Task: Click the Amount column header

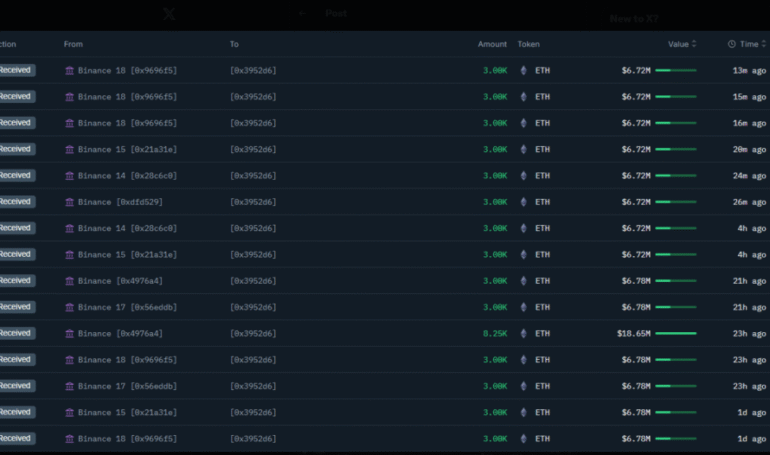Action: click(x=492, y=44)
